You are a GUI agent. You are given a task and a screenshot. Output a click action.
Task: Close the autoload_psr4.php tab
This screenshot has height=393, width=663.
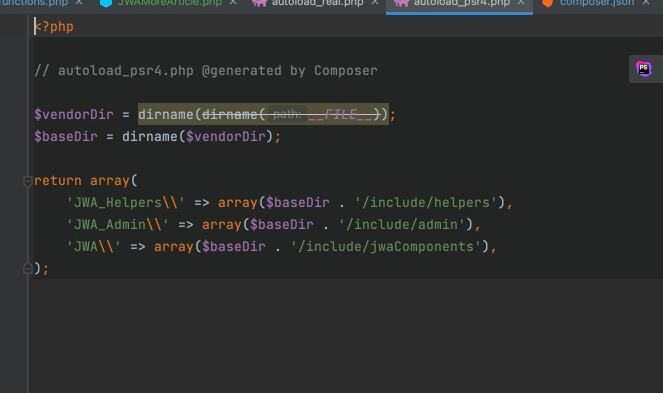521,3
